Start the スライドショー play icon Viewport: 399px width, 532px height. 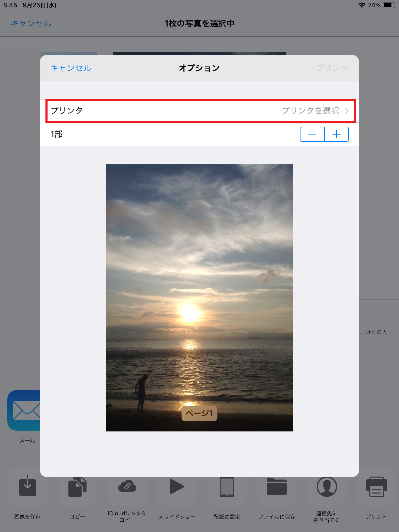tap(177, 486)
